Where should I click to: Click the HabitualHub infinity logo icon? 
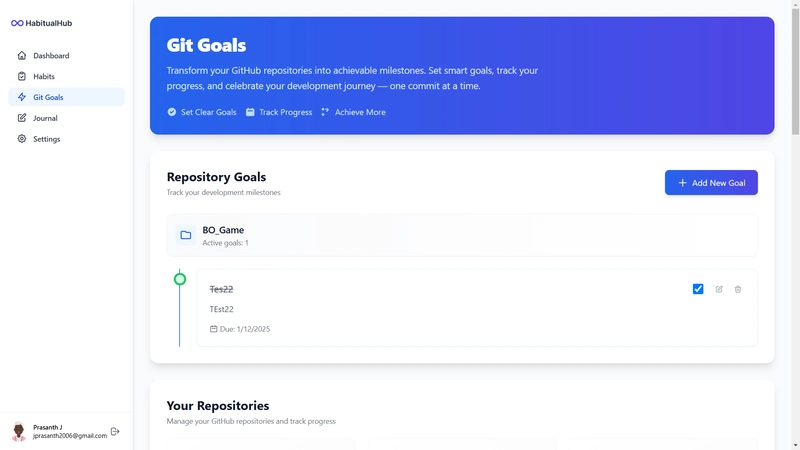[17, 23]
